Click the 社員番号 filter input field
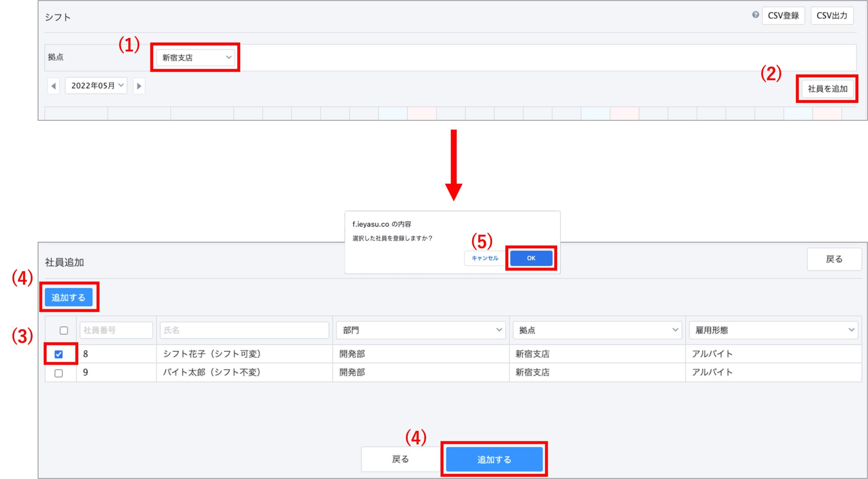This screenshot has width=868, height=479. pos(116,330)
